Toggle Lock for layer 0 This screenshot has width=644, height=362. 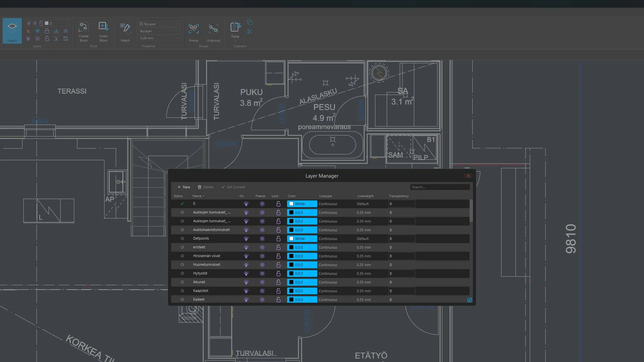tap(278, 204)
